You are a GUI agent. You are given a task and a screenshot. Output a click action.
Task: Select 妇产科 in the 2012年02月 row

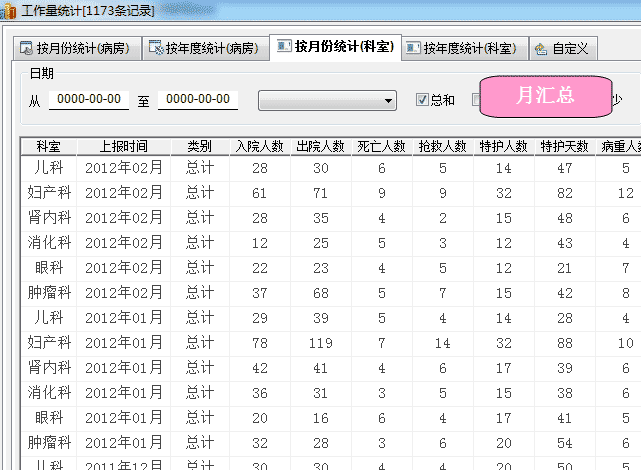pyautogui.click(x=49, y=193)
